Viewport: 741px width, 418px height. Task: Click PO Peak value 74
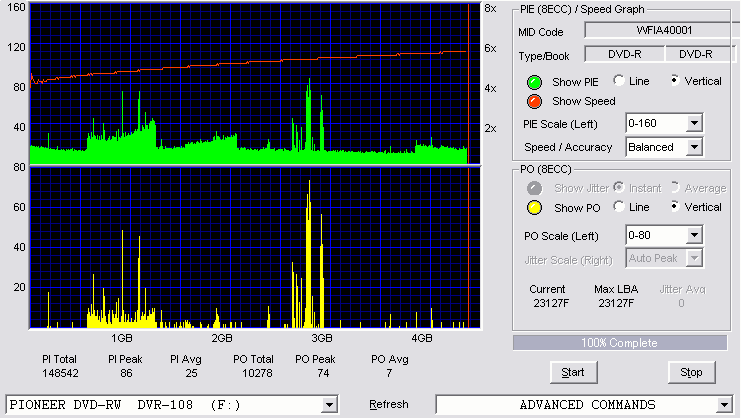tap(323, 373)
